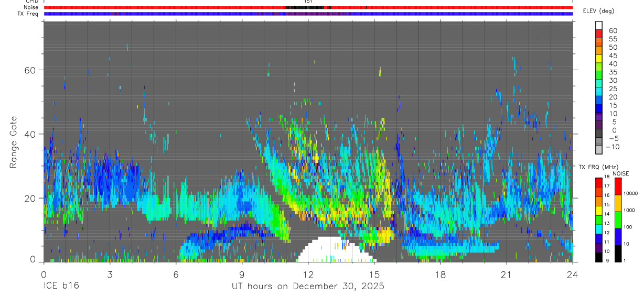Click the red Noise strip above the plot

[308, 7]
